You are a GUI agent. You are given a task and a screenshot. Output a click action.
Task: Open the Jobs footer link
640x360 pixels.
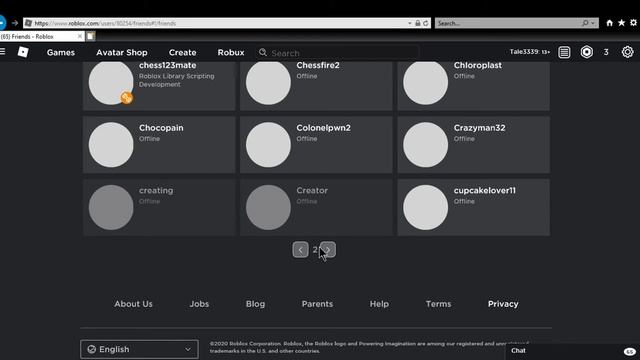click(199, 304)
